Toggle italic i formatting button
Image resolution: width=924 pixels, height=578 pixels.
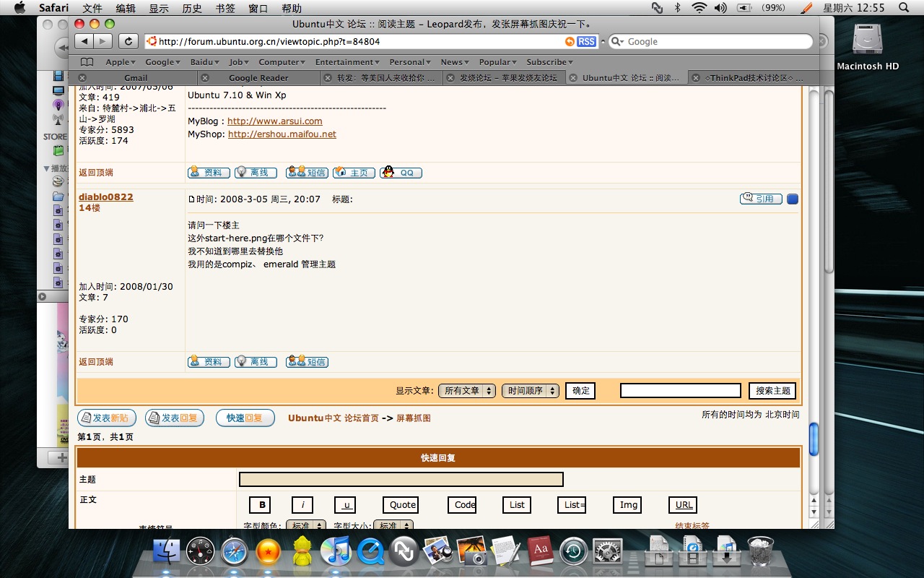click(x=302, y=505)
